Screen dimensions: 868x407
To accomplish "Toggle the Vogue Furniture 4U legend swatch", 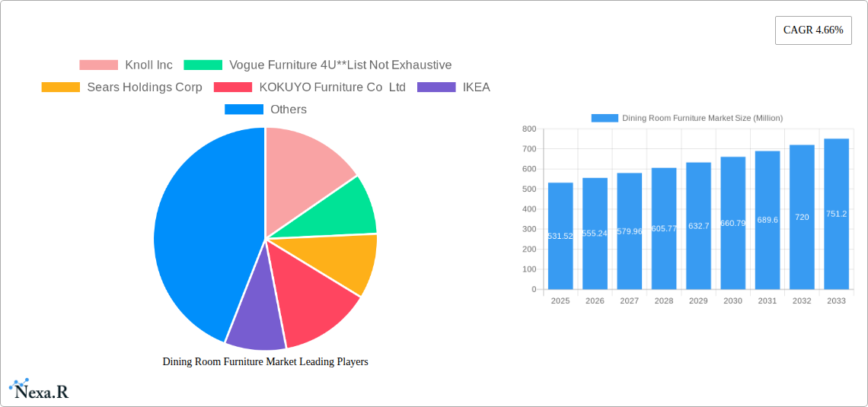I will pos(203,65).
